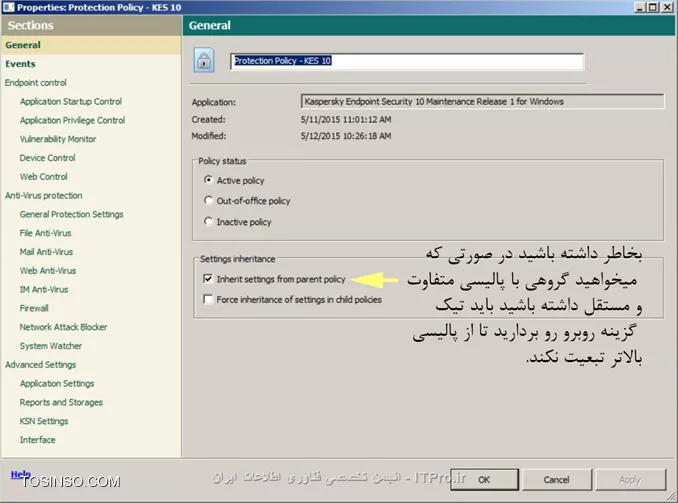The image size is (678, 503).
Task: Click the Modified date value 5/12/2015 10:26:18 AM
Action: pyautogui.click(x=346, y=136)
